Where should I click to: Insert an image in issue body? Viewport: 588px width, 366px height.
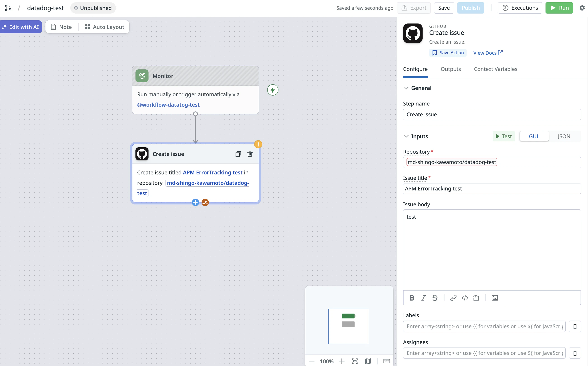(x=495, y=298)
